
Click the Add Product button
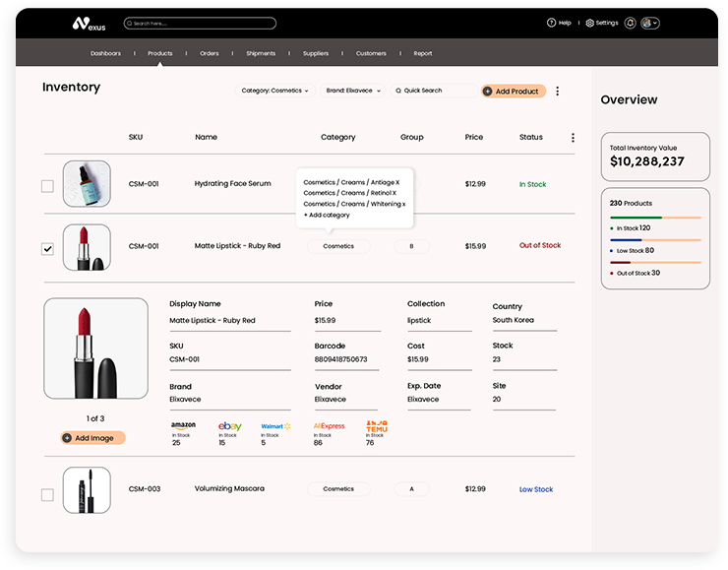click(x=513, y=92)
